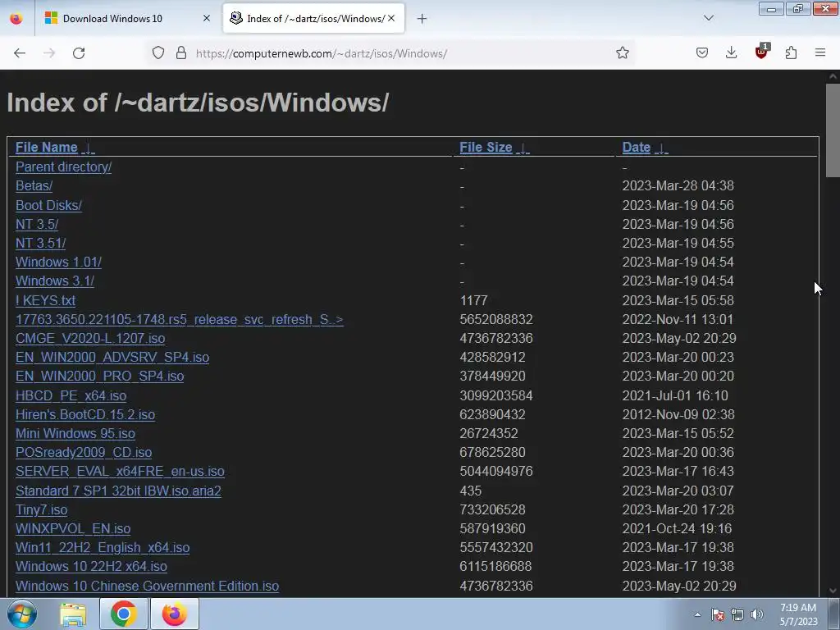The image size is (840, 630).
Task: Open the Boot Disks/ folder
Action: pyautogui.click(x=48, y=205)
